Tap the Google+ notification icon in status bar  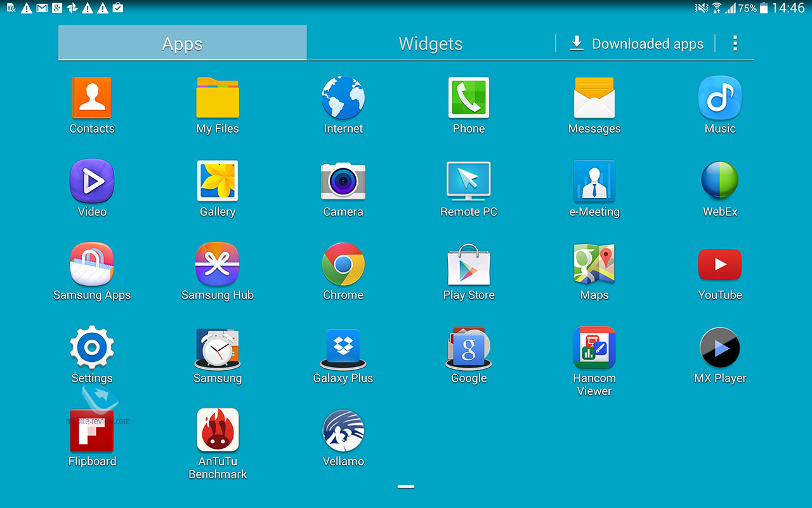[x=57, y=8]
